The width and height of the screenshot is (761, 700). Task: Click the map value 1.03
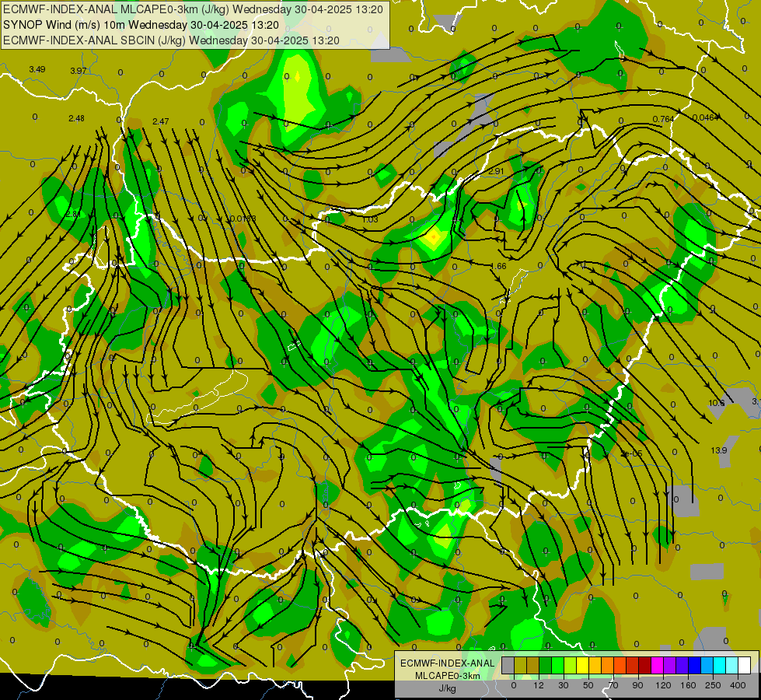coord(370,219)
